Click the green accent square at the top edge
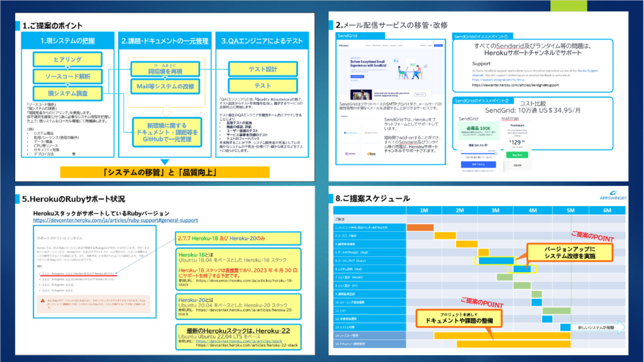This screenshot has width=644, height=362. [570, 4]
